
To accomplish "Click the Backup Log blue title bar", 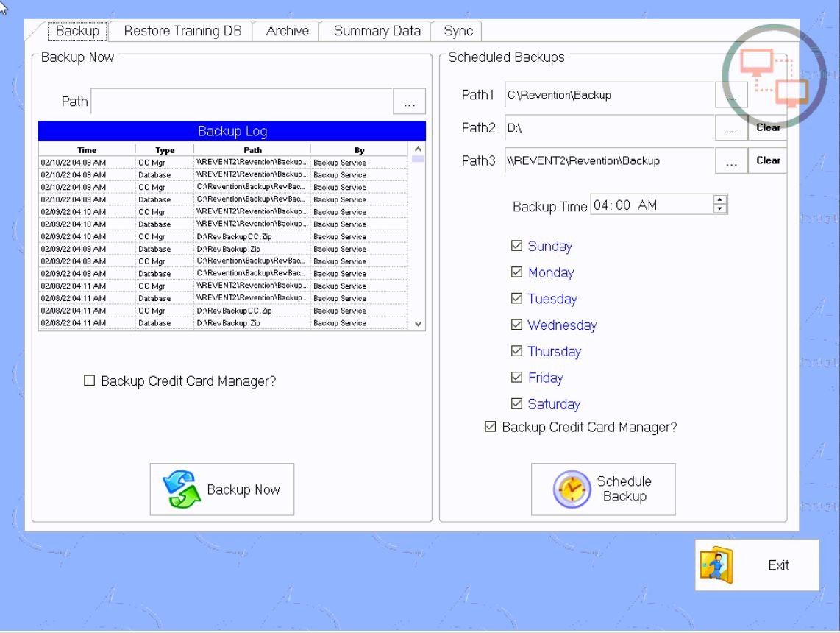I will click(232, 131).
